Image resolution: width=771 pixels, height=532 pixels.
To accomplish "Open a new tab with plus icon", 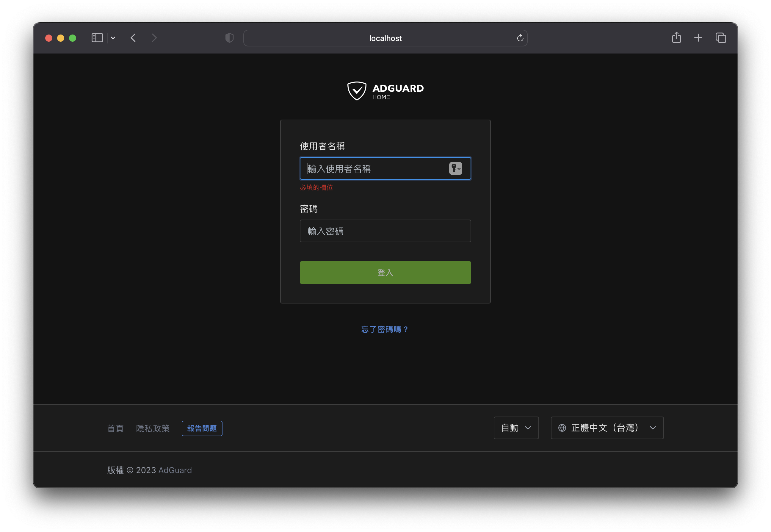I will click(698, 38).
